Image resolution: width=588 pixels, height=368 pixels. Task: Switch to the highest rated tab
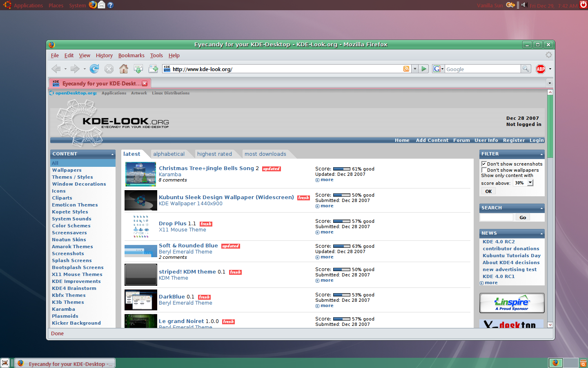(x=214, y=154)
